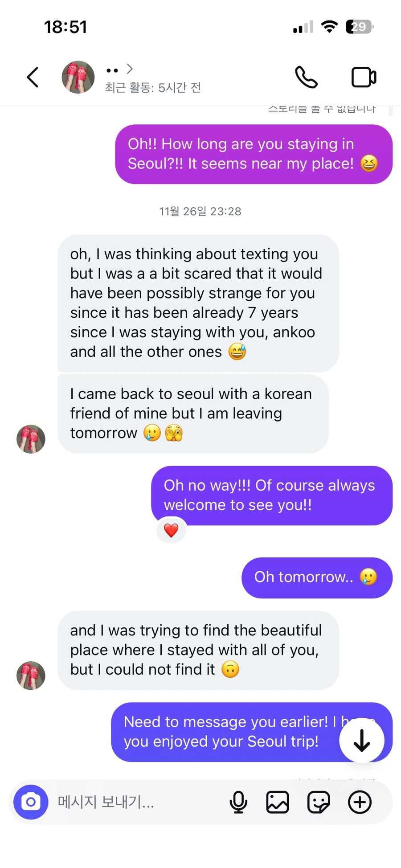Viewport: 401px width, 868px height.
Task: Focus the 메시지 보내기 message input
Action: pyautogui.click(x=138, y=802)
